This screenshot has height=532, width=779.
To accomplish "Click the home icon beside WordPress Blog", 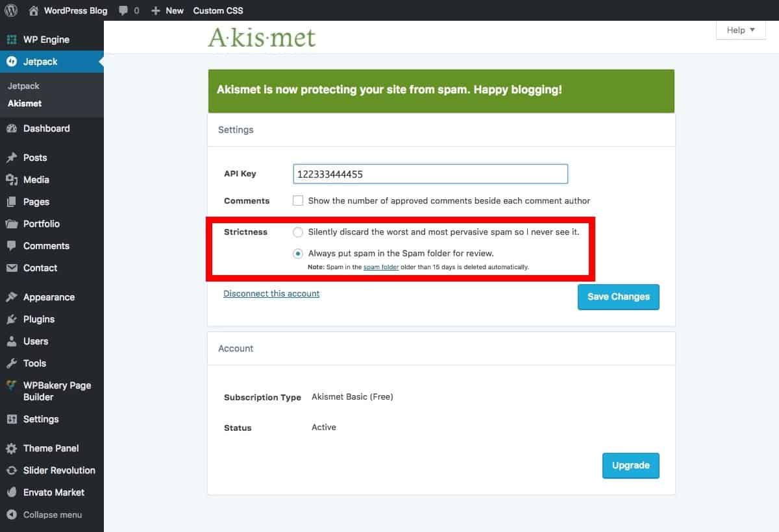I will (x=34, y=10).
